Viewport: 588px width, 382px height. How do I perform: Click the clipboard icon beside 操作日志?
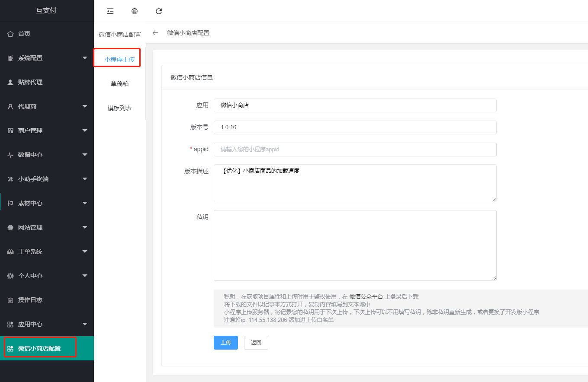[x=11, y=300]
